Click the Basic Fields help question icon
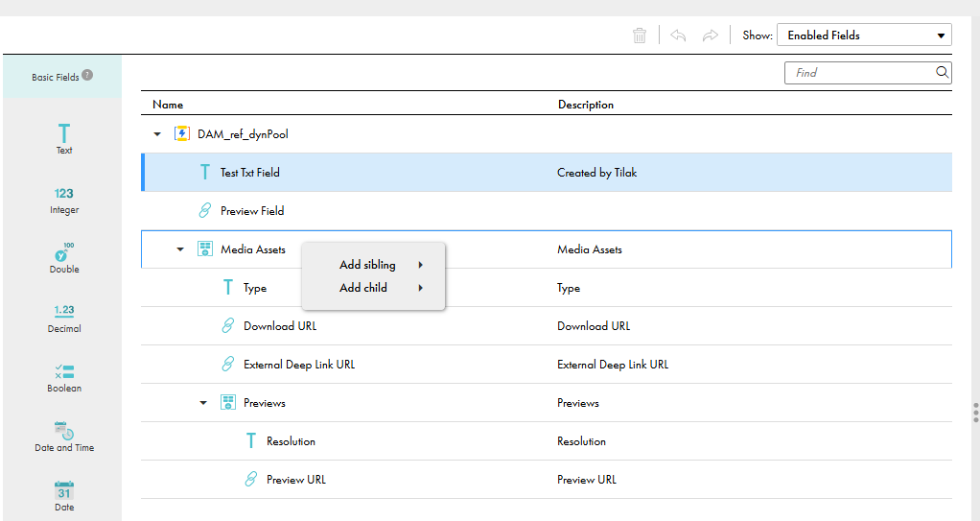This screenshot has width=980, height=521. pos(87,75)
